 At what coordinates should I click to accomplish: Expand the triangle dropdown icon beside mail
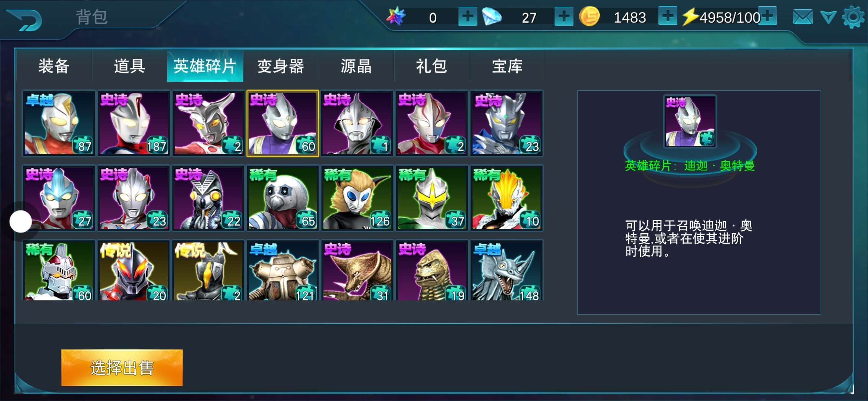[x=828, y=17]
